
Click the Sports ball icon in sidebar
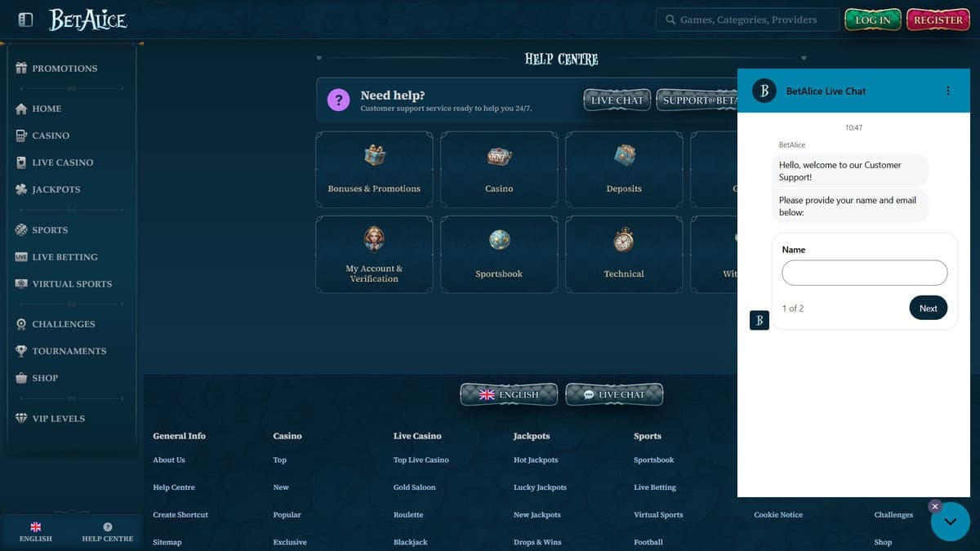(x=21, y=230)
